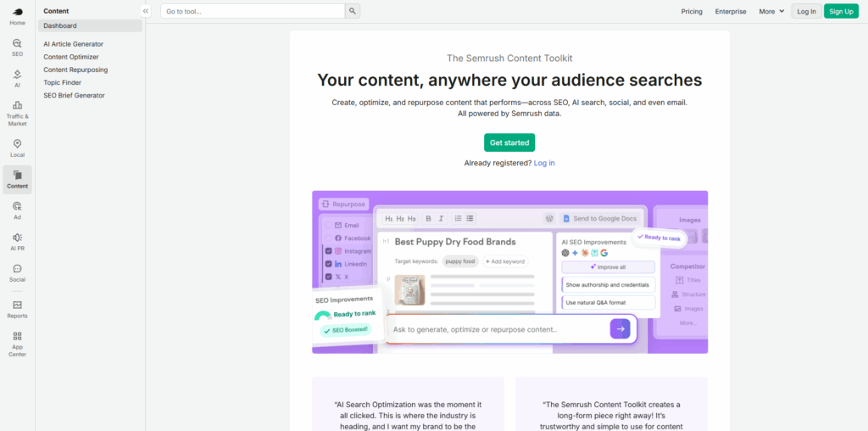This screenshot has height=431, width=868.
Task: Select the Content toolkit icon
Action: coord(17,180)
